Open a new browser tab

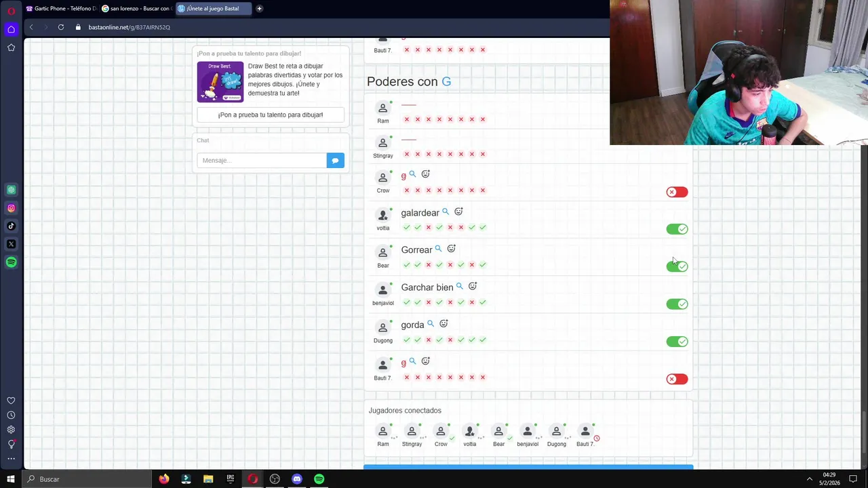259,9
